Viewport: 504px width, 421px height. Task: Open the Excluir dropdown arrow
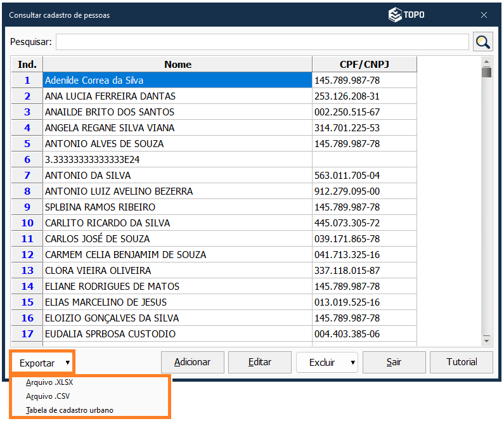click(x=352, y=363)
